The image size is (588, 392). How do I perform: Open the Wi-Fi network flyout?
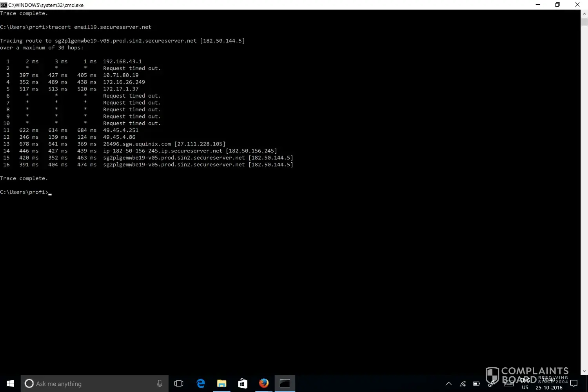(x=463, y=384)
